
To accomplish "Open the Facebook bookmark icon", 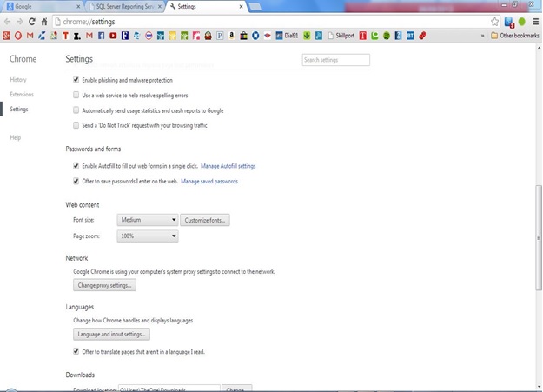I will pos(102,36).
